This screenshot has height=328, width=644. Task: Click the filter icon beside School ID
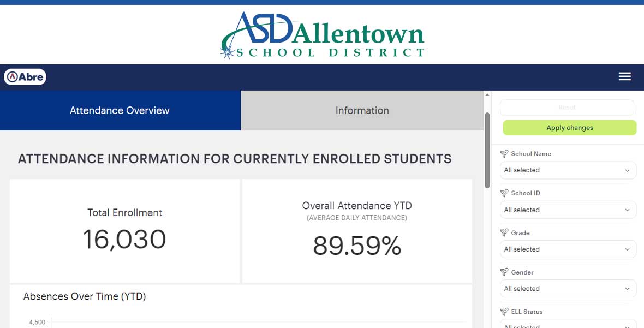(504, 193)
